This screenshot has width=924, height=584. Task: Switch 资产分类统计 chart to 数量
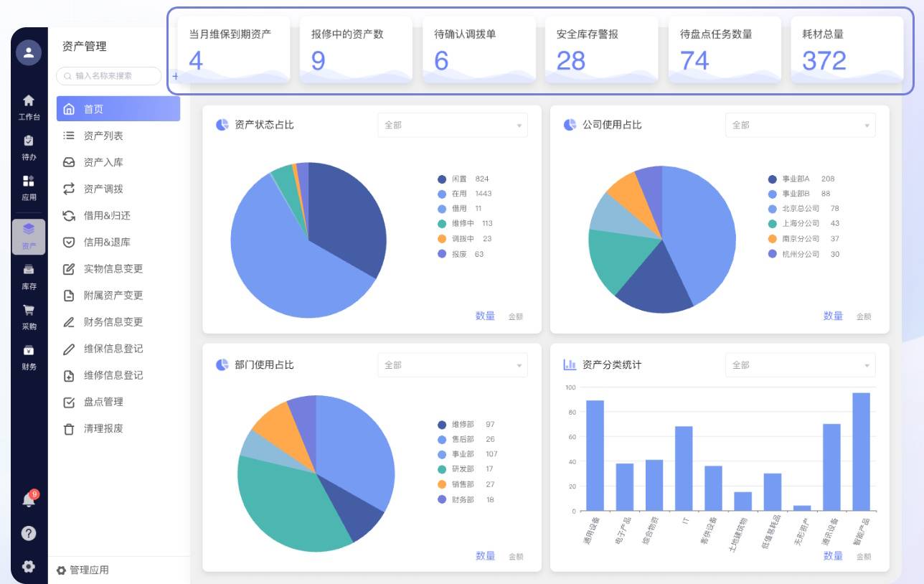tap(832, 555)
